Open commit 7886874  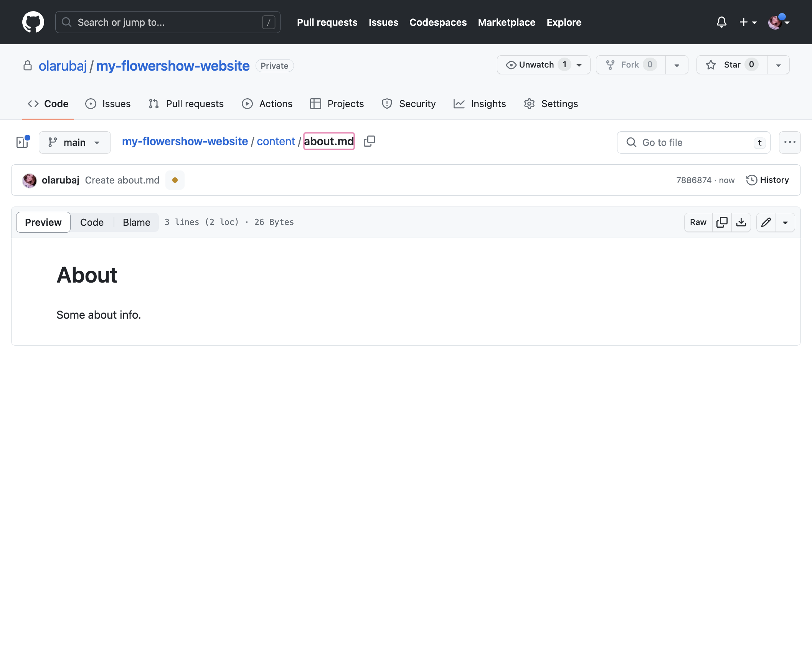click(x=694, y=180)
